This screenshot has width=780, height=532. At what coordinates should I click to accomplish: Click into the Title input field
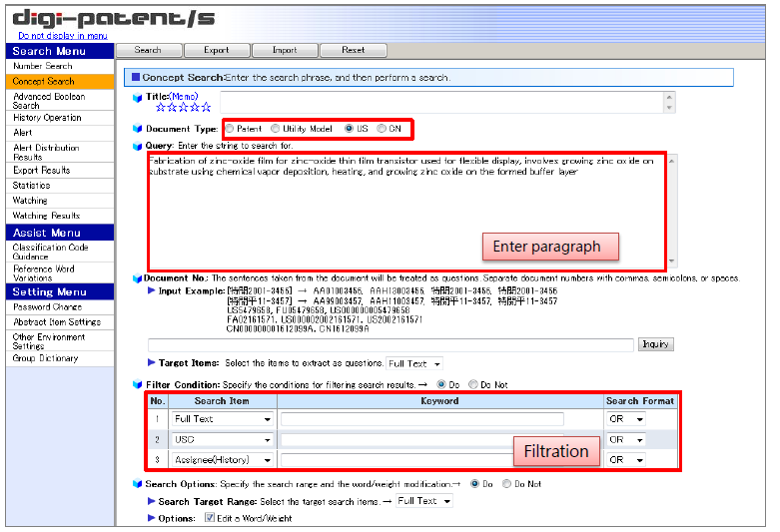(442, 103)
